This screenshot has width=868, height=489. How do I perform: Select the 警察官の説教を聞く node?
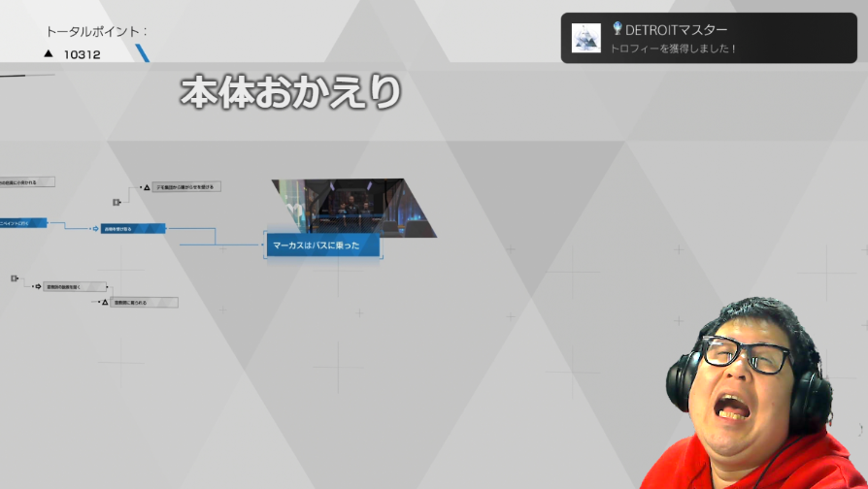[75, 286]
